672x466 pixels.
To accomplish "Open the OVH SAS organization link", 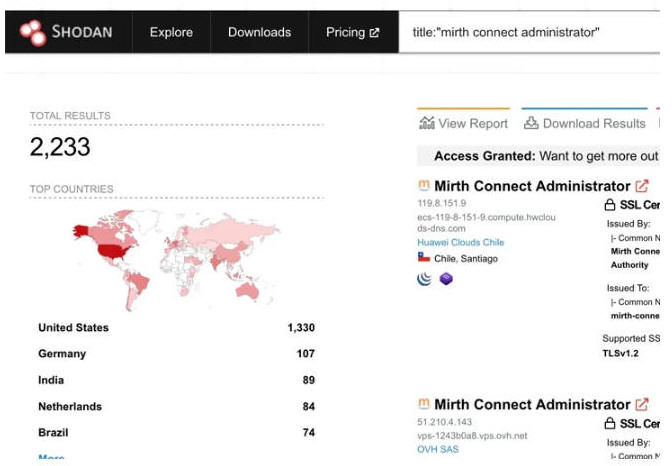I will (x=438, y=449).
